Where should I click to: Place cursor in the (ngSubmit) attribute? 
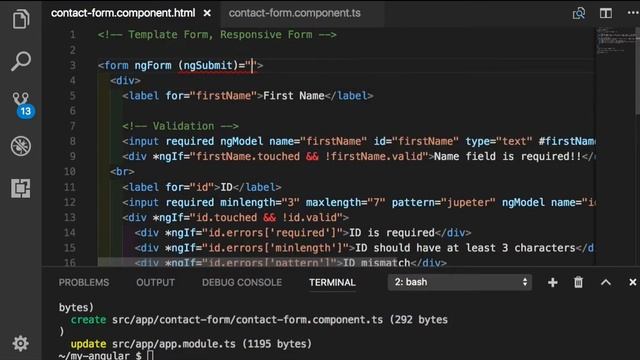click(208, 65)
